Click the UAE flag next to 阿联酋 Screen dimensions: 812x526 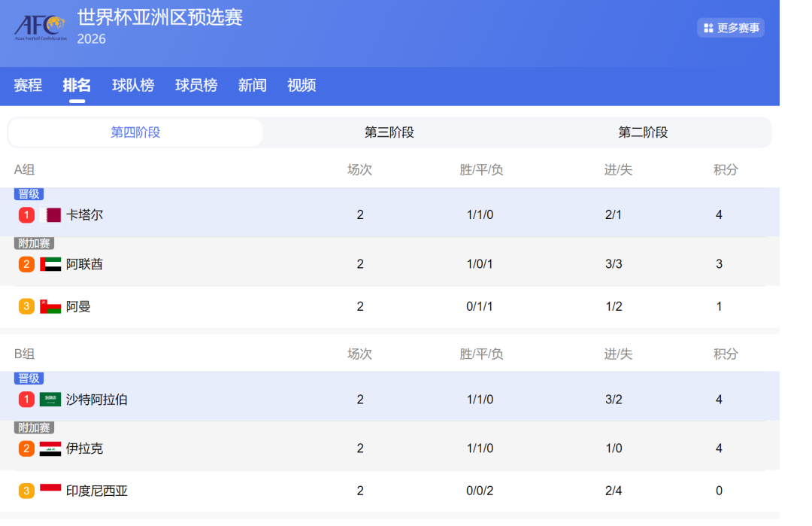(50, 264)
